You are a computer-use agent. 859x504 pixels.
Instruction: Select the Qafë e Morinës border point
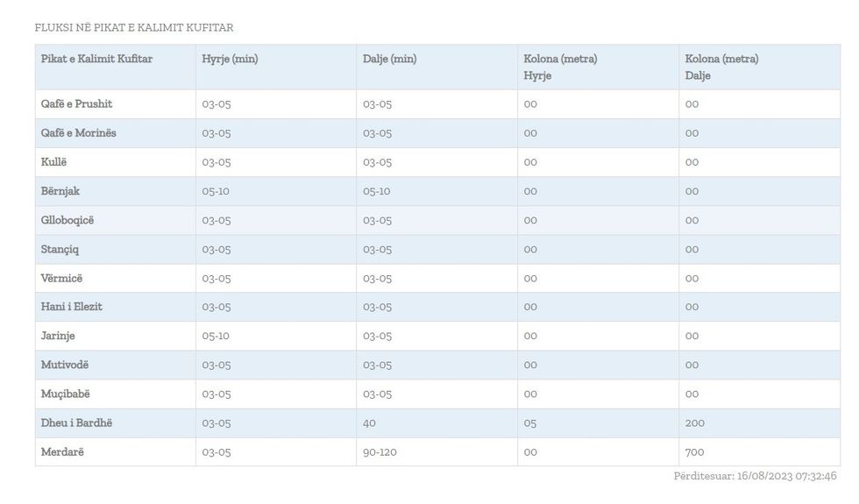(x=79, y=133)
